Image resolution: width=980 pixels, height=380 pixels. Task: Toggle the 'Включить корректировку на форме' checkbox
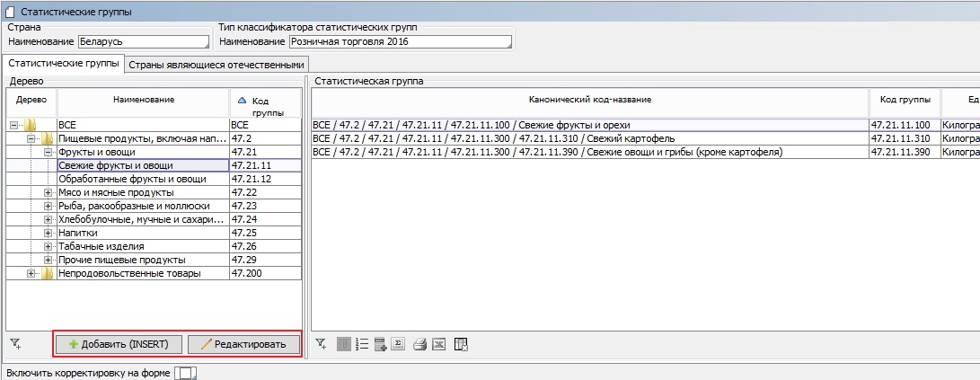pyautogui.click(x=184, y=372)
